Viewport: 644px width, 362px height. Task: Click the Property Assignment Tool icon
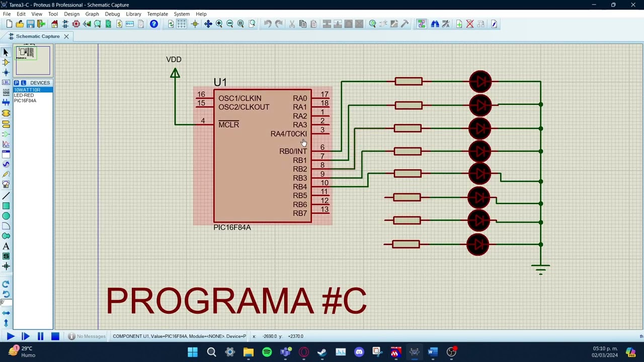click(x=446, y=24)
